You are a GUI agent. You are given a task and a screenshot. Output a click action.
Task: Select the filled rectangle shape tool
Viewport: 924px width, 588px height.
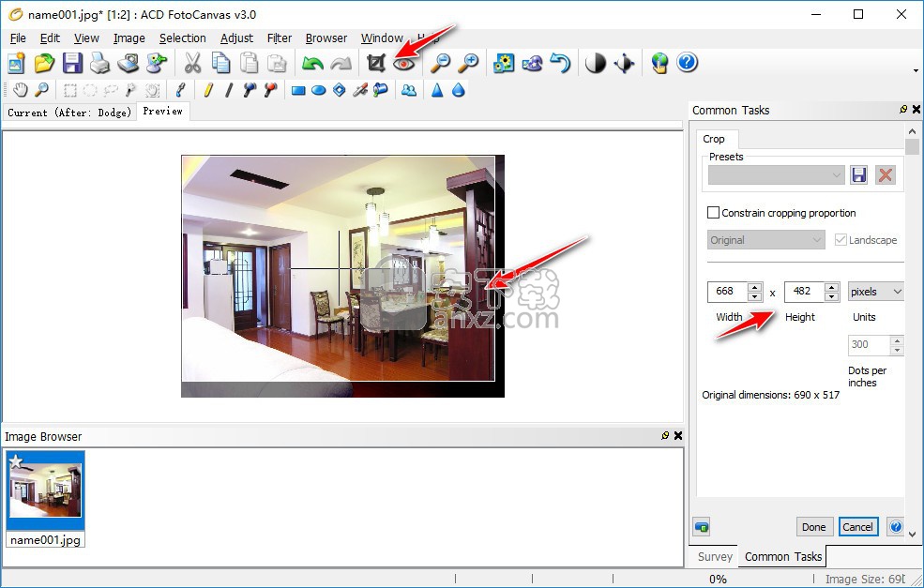298,91
